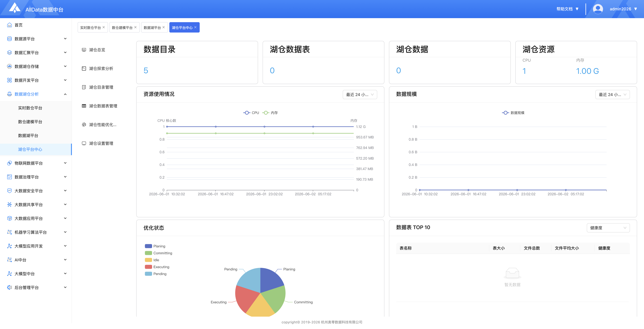
Task: Go to 首页 home page
Action: (x=19, y=25)
